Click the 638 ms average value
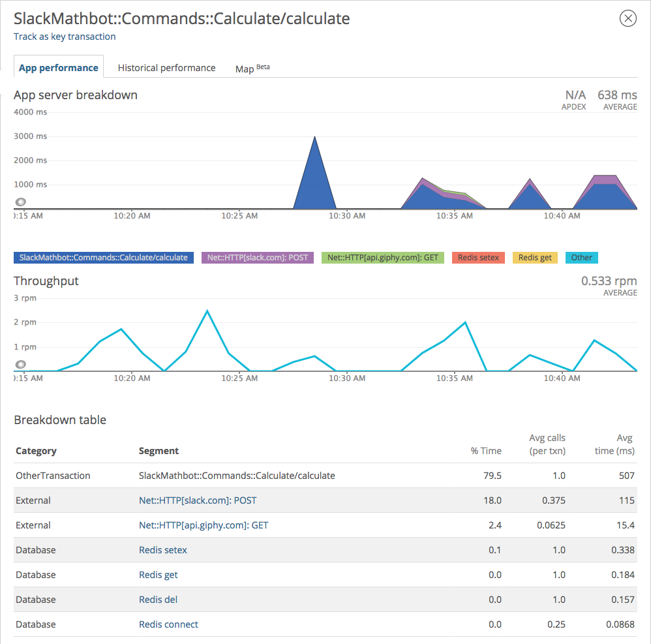Screen dimensions: 651x644 pos(617,95)
